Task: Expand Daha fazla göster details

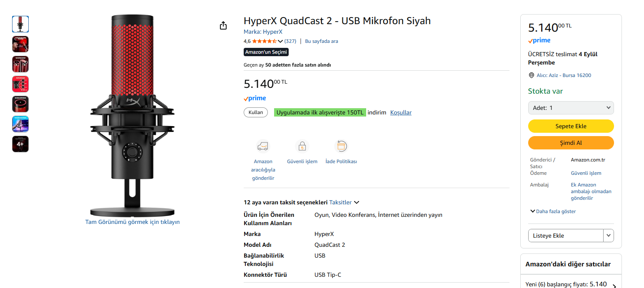Action: click(553, 211)
